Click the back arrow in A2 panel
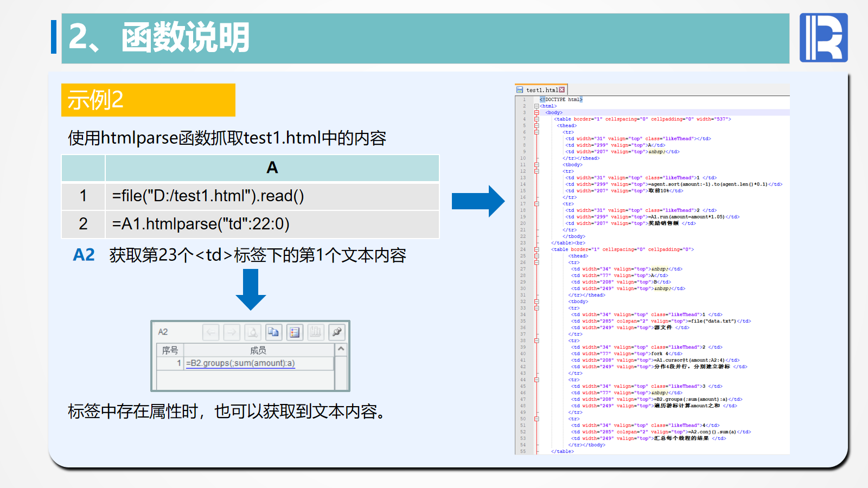Viewport: 868px width, 488px height. click(x=211, y=332)
